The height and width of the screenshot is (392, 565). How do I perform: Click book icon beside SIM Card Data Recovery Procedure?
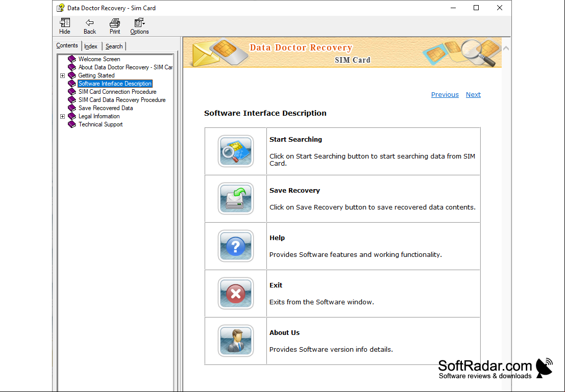tap(72, 100)
